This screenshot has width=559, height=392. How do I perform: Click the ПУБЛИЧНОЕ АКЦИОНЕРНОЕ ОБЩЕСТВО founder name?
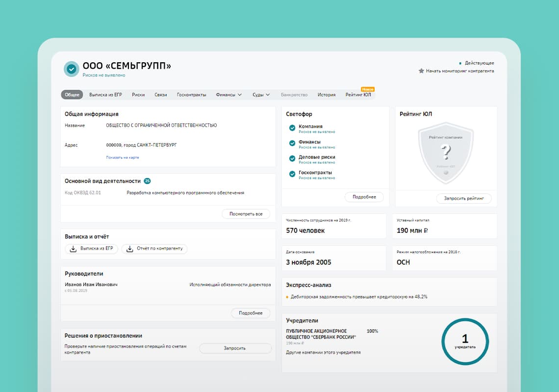(321, 334)
